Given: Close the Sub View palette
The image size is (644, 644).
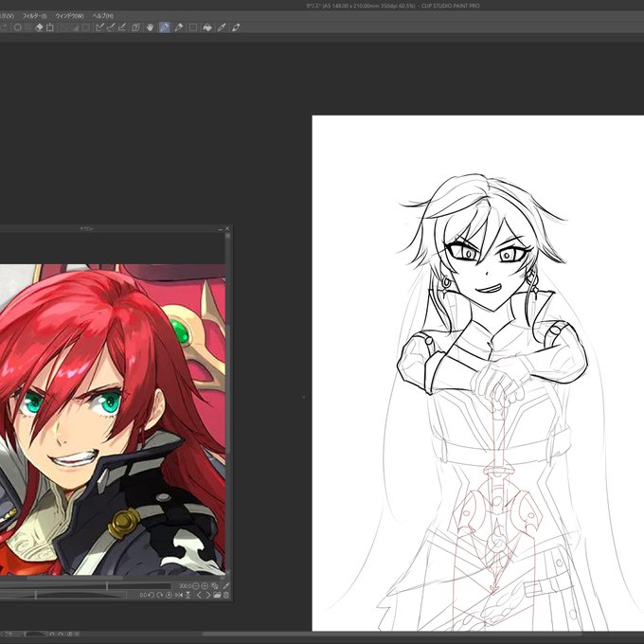Looking at the screenshot, I should [x=227, y=229].
